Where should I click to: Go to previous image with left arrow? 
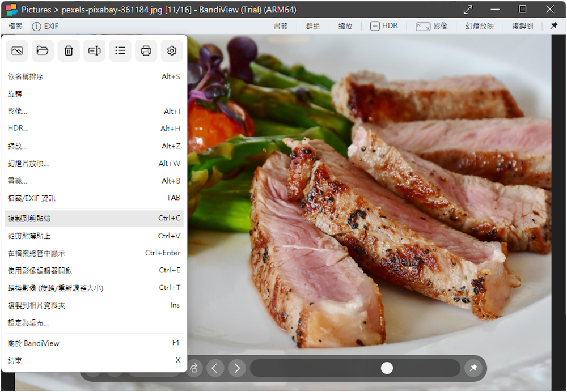coord(215,368)
